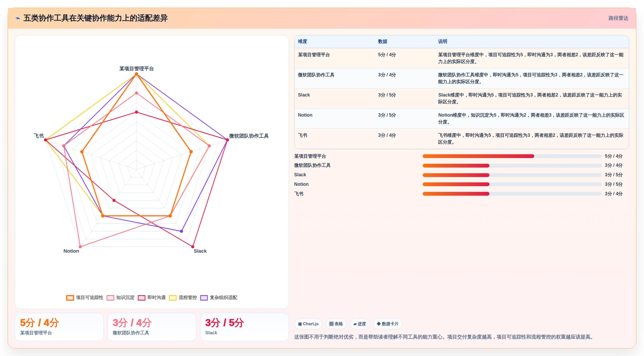Click the 数据 column header

click(x=383, y=41)
